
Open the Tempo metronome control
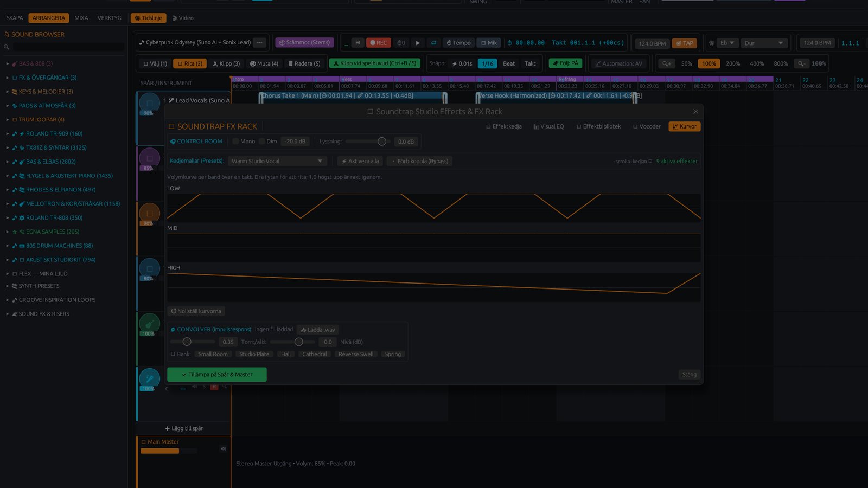(458, 43)
